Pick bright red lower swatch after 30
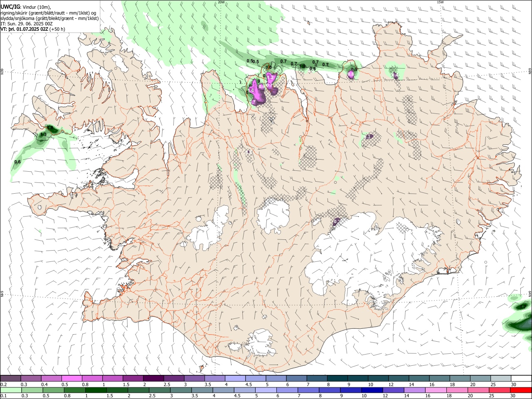 [521, 390]
